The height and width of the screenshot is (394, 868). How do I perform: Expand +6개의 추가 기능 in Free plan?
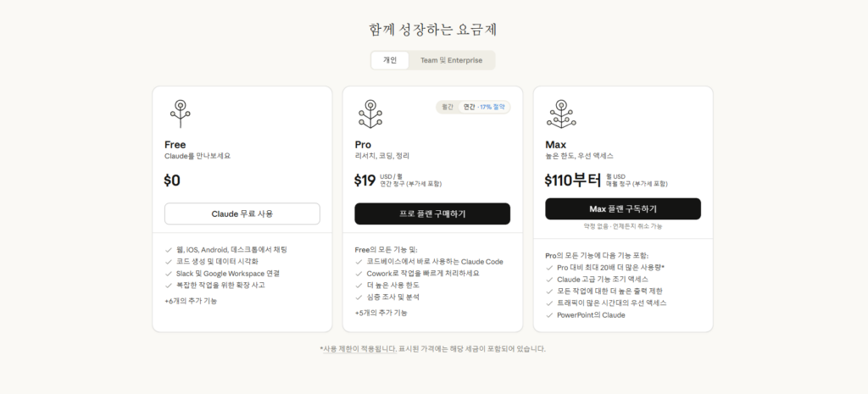click(x=191, y=301)
